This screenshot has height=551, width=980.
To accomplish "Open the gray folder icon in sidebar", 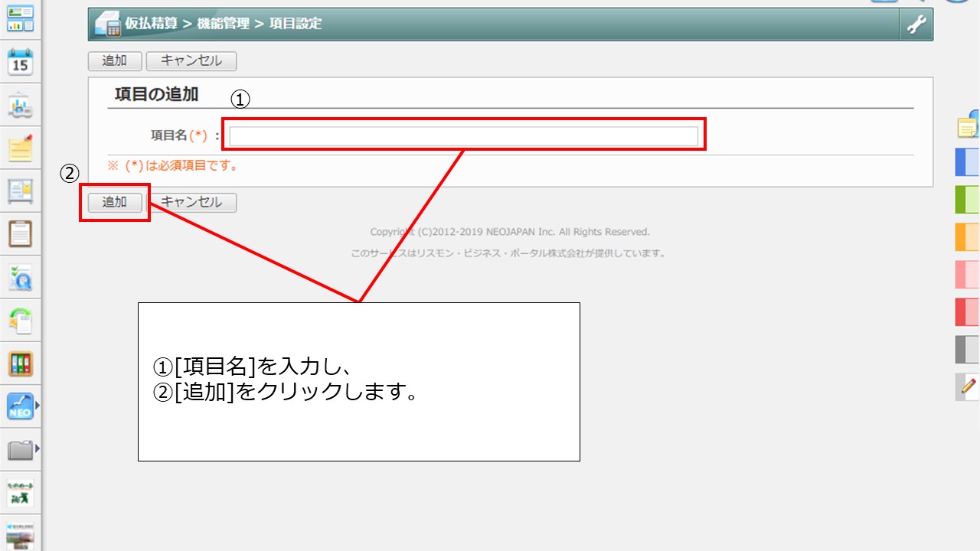I will point(21,449).
